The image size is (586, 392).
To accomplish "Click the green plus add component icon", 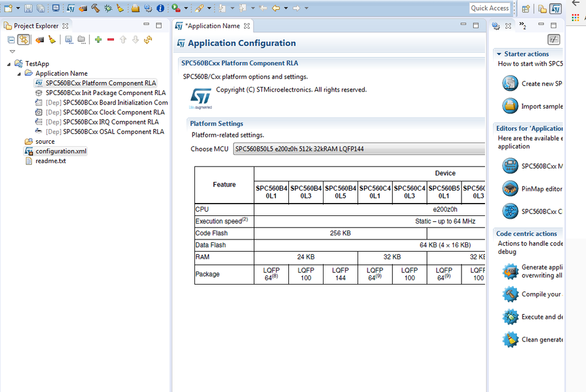I will click(x=98, y=39).
